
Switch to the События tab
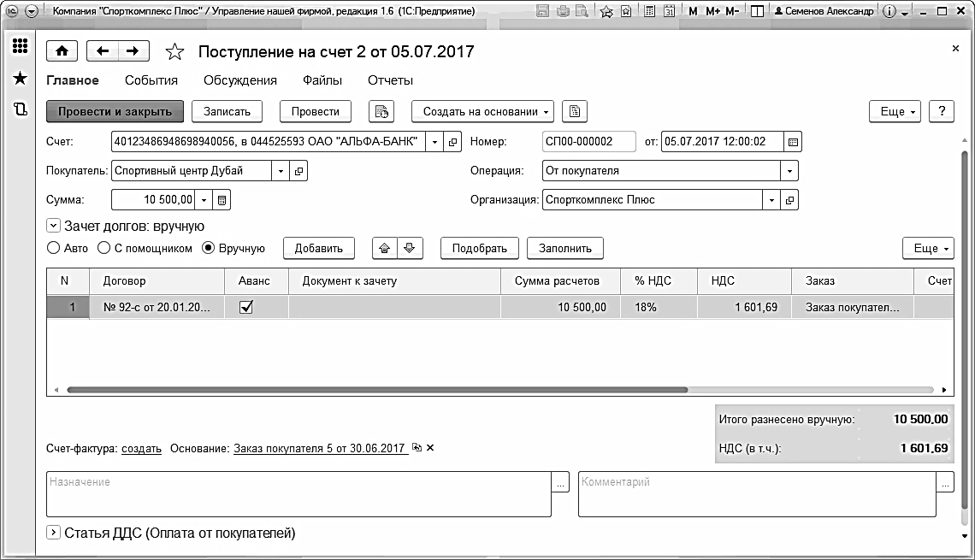coord(151,80)
